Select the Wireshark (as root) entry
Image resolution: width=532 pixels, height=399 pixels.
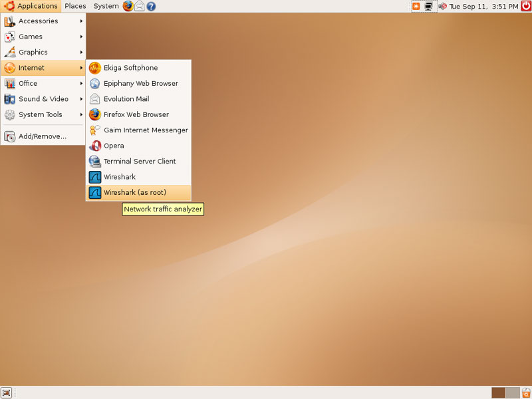pyautogui.click(x=138, y=193)
